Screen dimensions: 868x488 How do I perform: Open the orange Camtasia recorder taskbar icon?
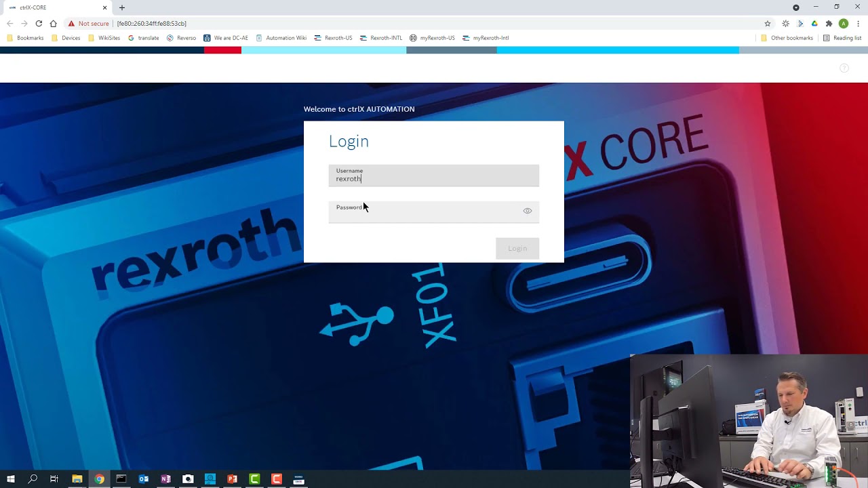(277, 479)
